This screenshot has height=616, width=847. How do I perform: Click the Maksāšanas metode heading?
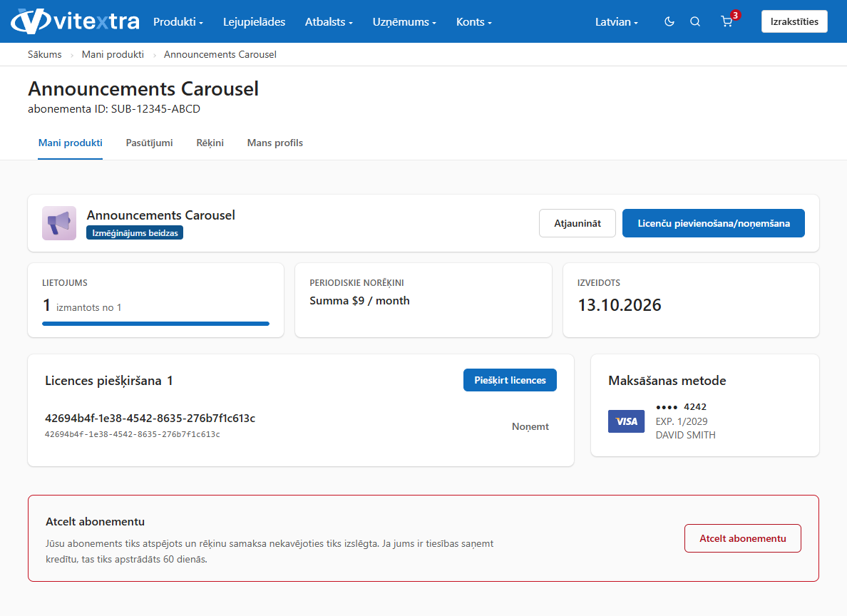667,381
